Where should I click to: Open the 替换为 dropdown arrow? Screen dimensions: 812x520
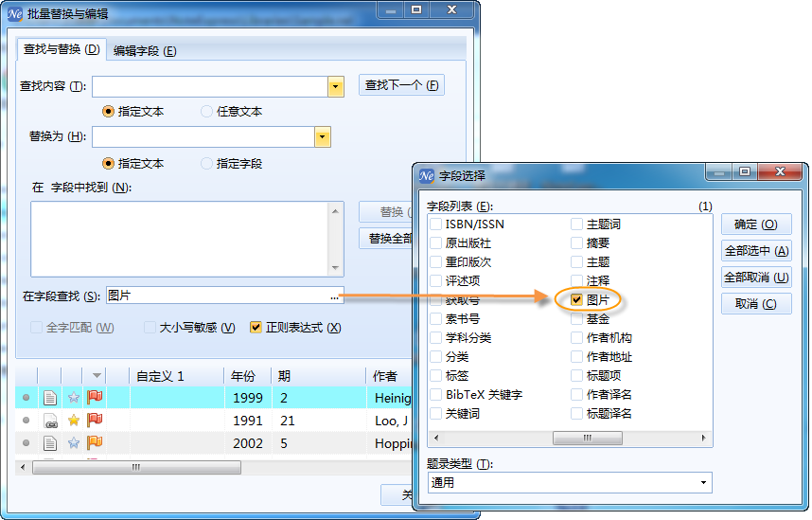(322, 137)
